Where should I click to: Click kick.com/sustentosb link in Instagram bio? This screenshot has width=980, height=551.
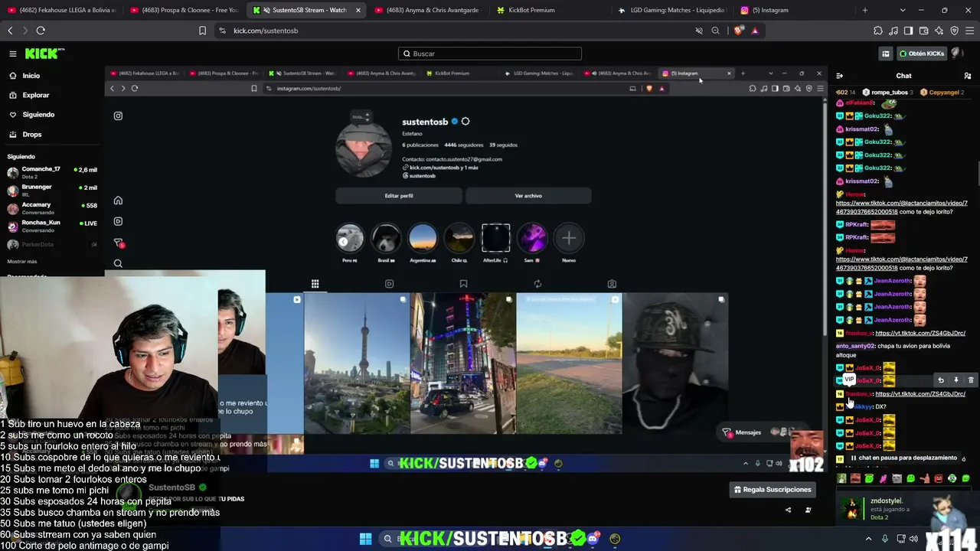(x=444, y=168)
